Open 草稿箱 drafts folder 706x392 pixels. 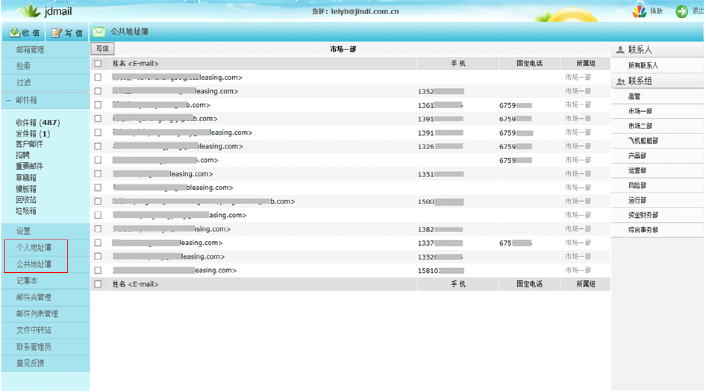[x=26, y=178]
